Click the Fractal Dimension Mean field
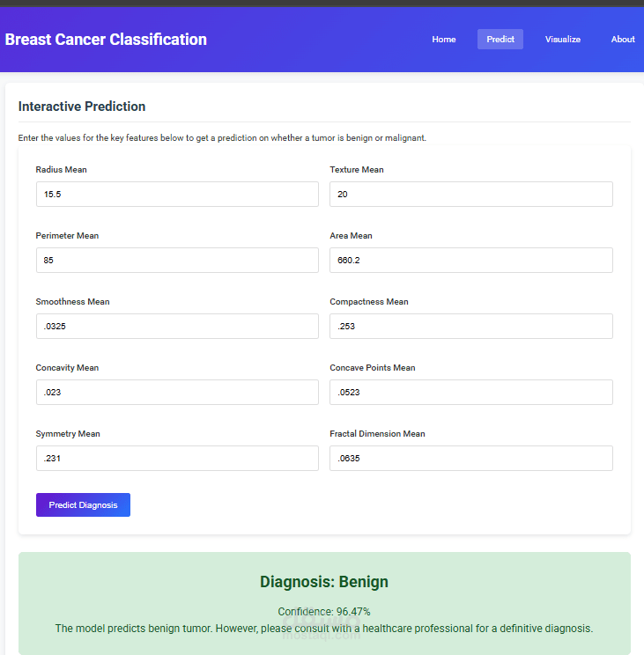644x655 pixels. pos(471,459)
